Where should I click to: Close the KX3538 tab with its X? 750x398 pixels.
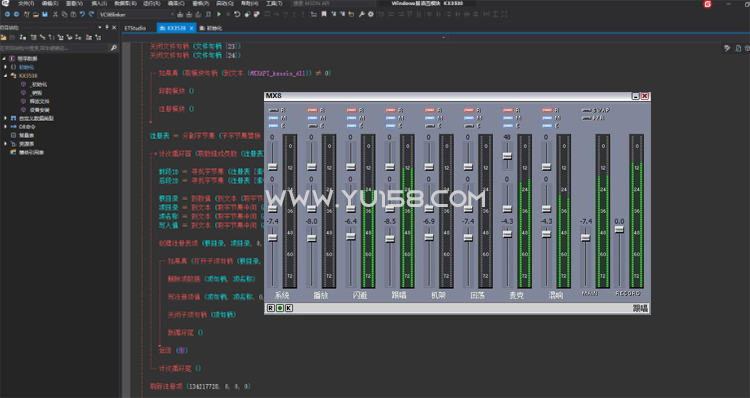coord(191,28)
